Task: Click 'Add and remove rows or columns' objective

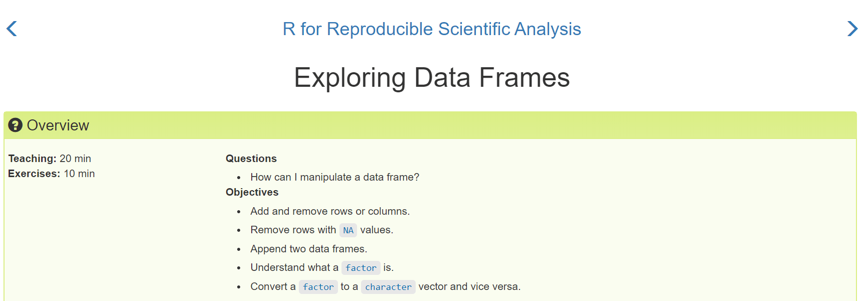Action: point(330,211)
